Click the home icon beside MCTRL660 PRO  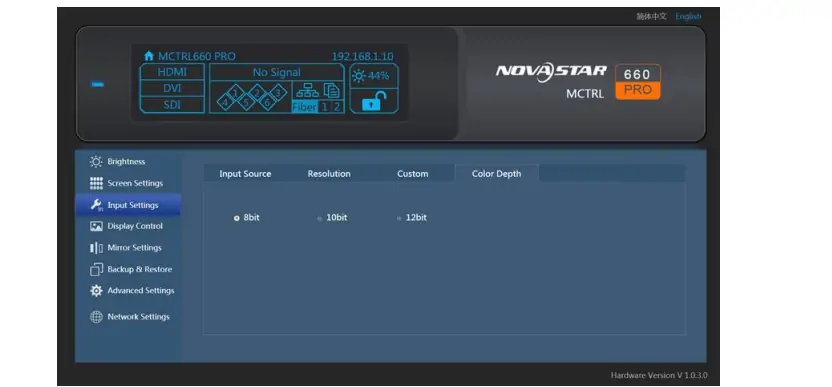coord(149,56)
